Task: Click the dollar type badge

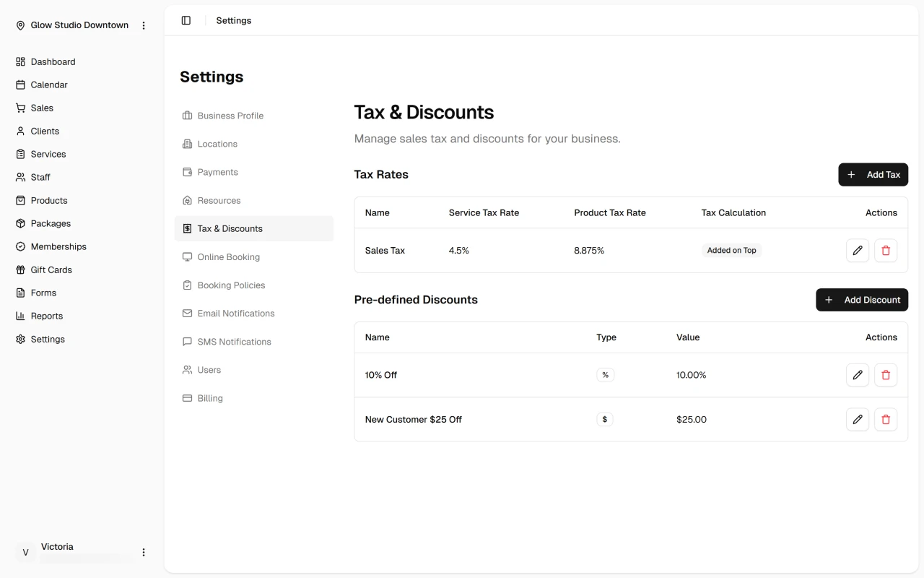Action: (604, 419)
